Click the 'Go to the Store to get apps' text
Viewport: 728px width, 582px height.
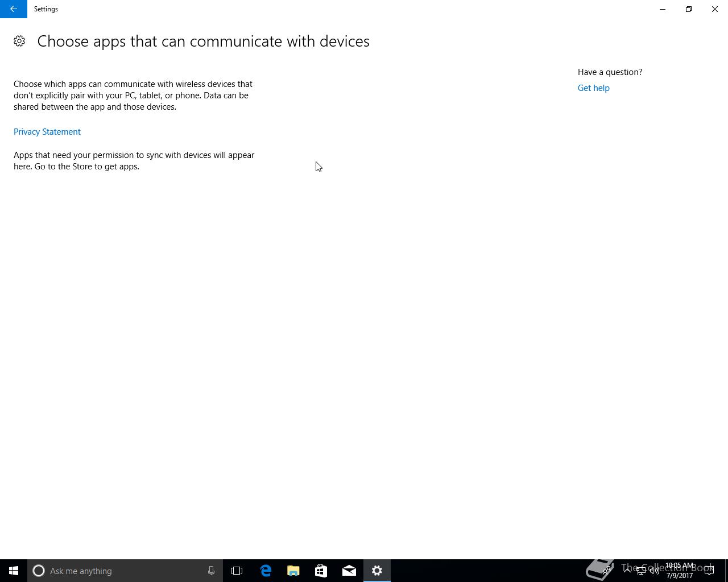click(x=86, y=167)
